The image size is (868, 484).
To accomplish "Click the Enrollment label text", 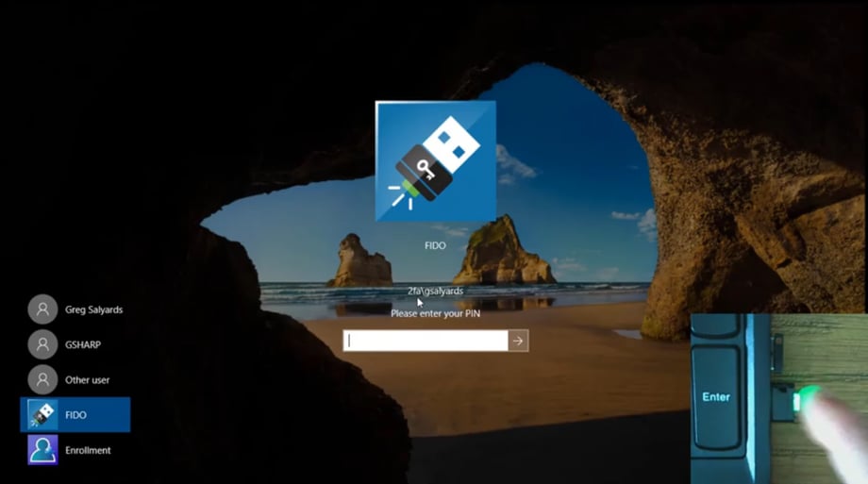I will tap(88, 450).
